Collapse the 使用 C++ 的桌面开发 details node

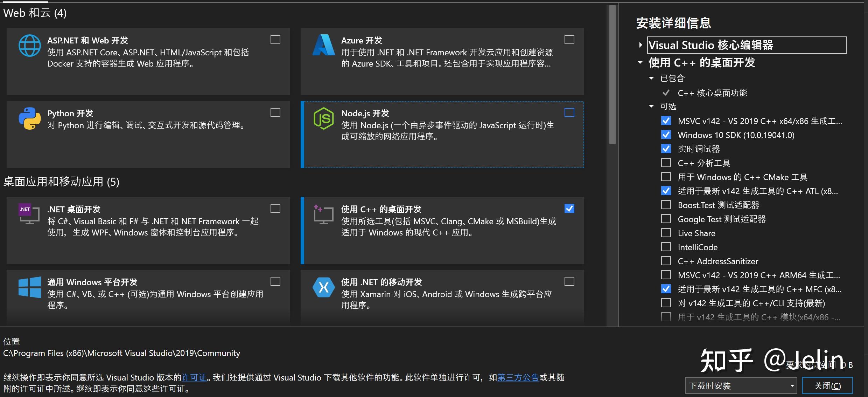pos(640,62)
